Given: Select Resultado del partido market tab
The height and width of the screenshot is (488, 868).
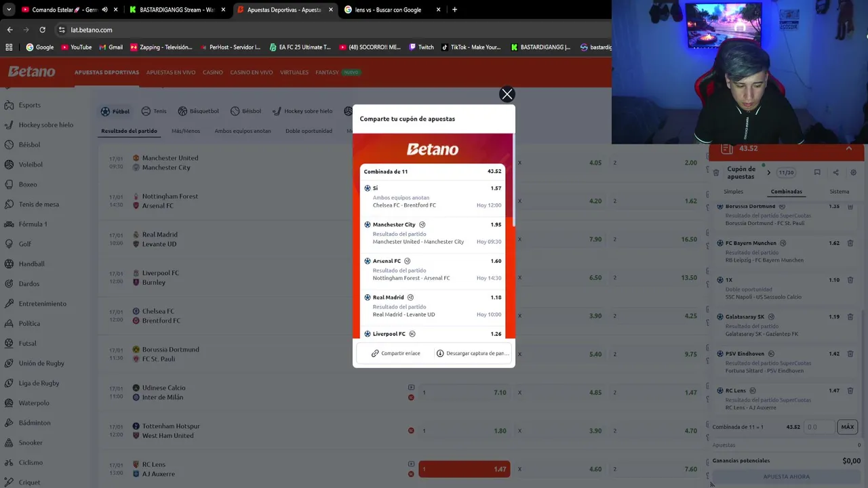Looking at the screenshot, I should pyautogui.click(x=129, y=131).
